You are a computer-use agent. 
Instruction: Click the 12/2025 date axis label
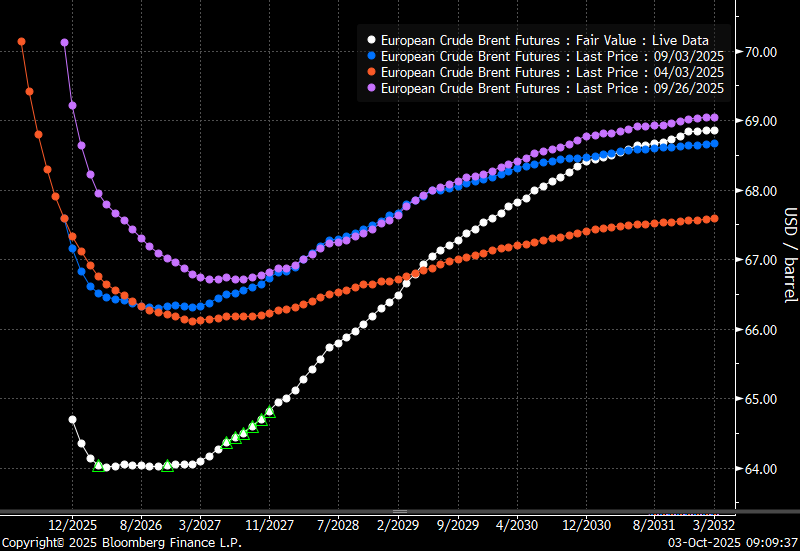tap(72, 524)
